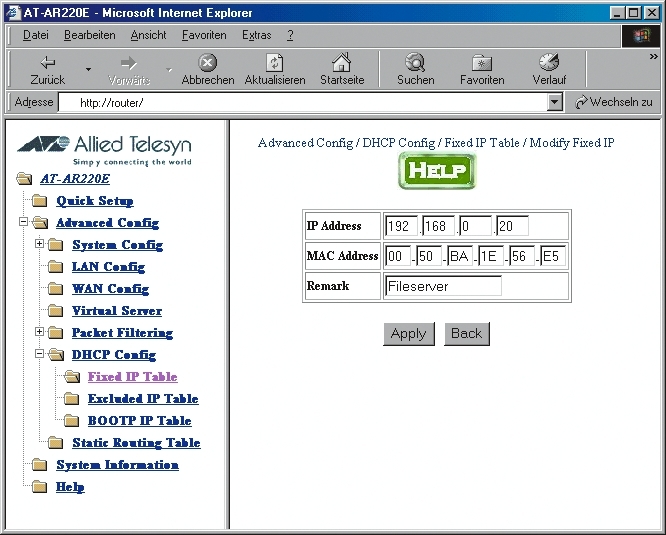Click the IP octet field showing 168
Screen dimensions: 666x535
pyautogui.click(x=438, y=226)
